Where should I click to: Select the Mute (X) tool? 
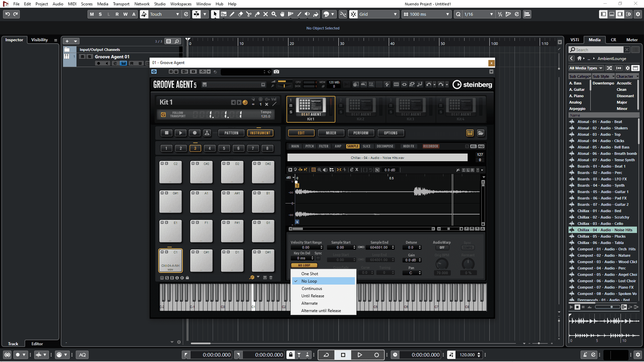(266, 14)
